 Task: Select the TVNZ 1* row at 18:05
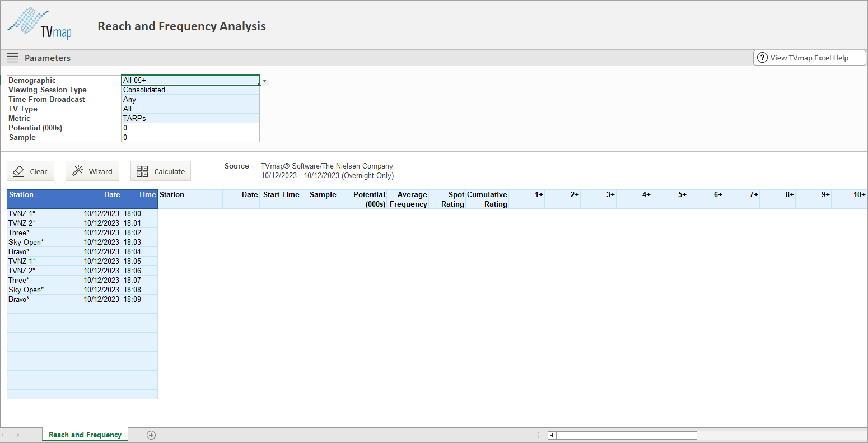pyautogui.click(x=82, y=261)
